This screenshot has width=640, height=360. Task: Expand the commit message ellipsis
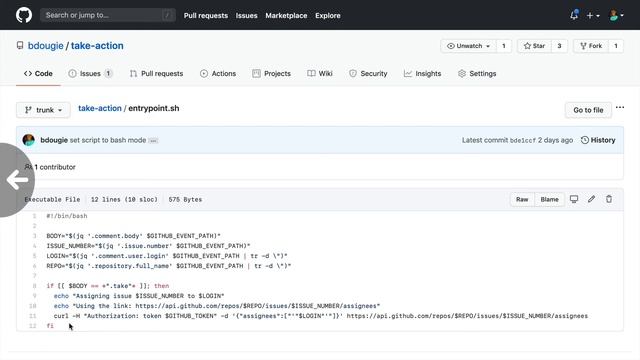[x=153, y=140]
